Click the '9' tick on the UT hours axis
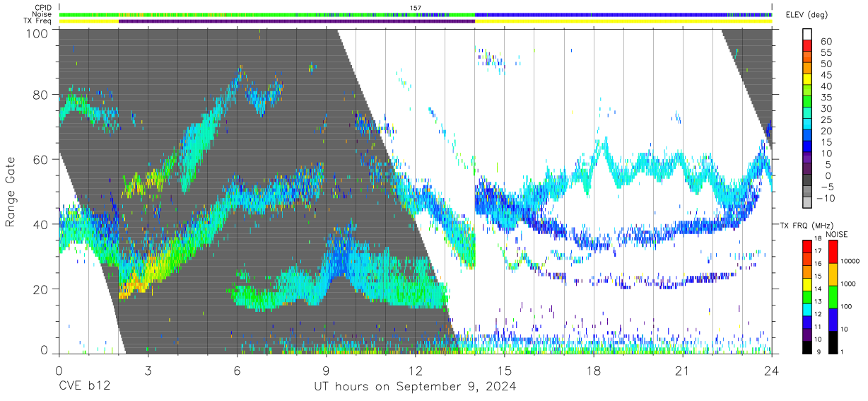The height and width of the screenshot is (401, 868). tap(326, 371)
